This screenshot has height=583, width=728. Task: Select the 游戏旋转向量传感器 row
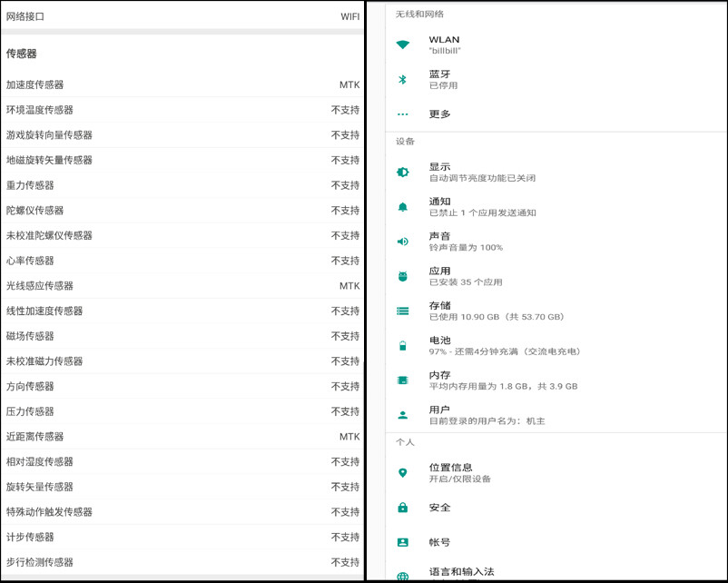(182, 134)
